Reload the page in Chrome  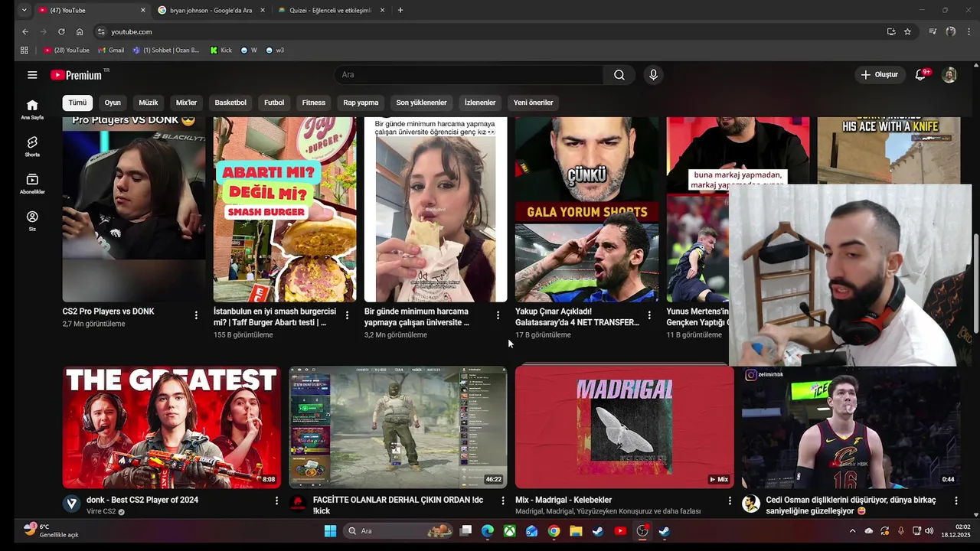[61, 31]
